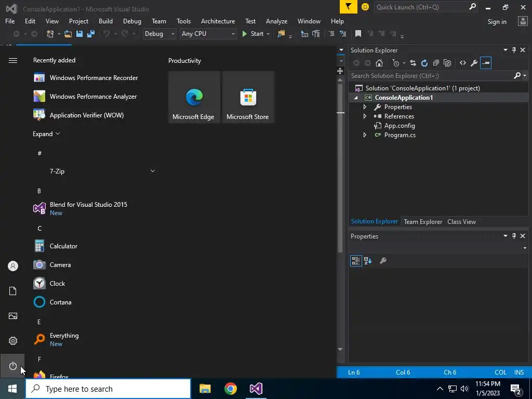The image size is (532, 399).
Task: Click the hamburger menu in the Start menu
Action: click(x=12, y=60)
